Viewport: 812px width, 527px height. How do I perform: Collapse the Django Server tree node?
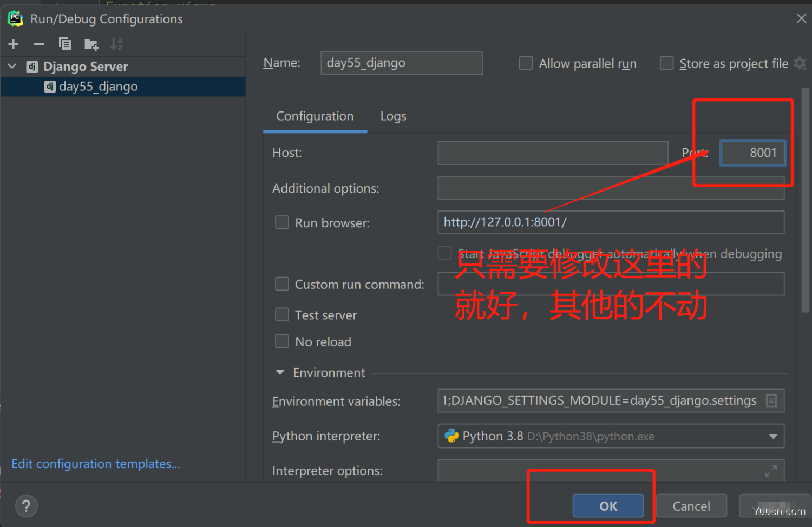(x=12, y=67)
